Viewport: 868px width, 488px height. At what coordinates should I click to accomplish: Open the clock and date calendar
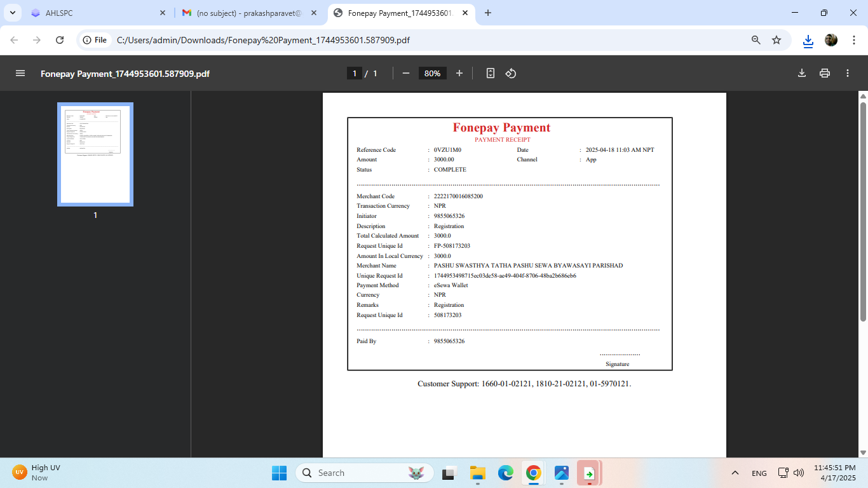(835, 473)
